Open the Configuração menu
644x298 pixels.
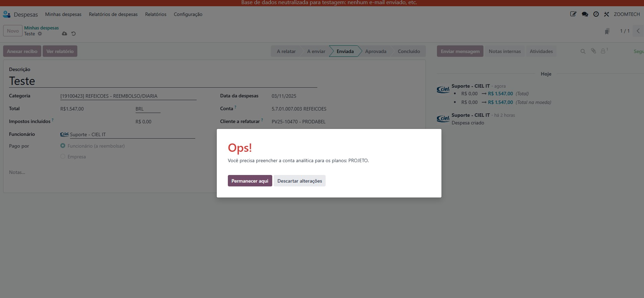(188, 14)
